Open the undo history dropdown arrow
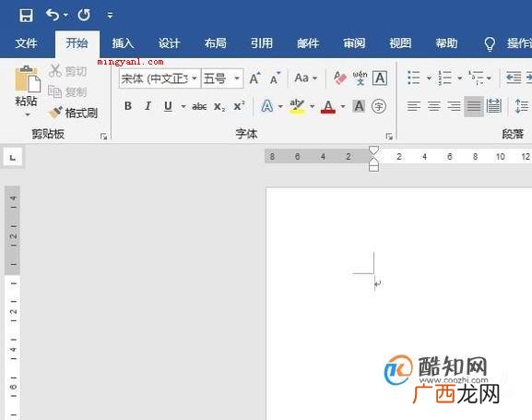 65,15
